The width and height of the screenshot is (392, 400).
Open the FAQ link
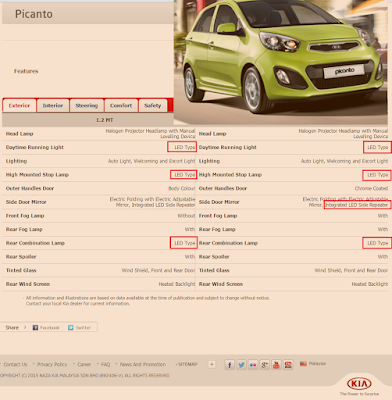105,364
